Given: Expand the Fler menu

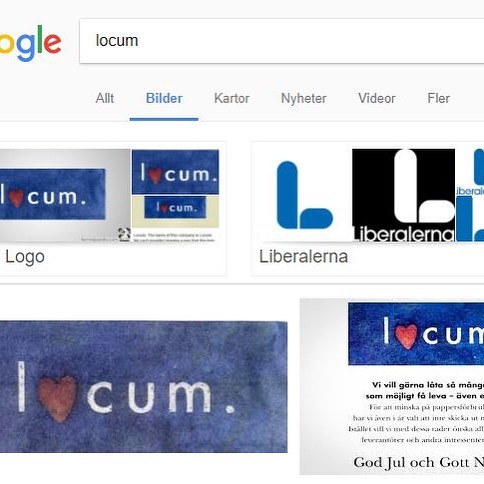Looking at the screenshot, I should 438,98.
